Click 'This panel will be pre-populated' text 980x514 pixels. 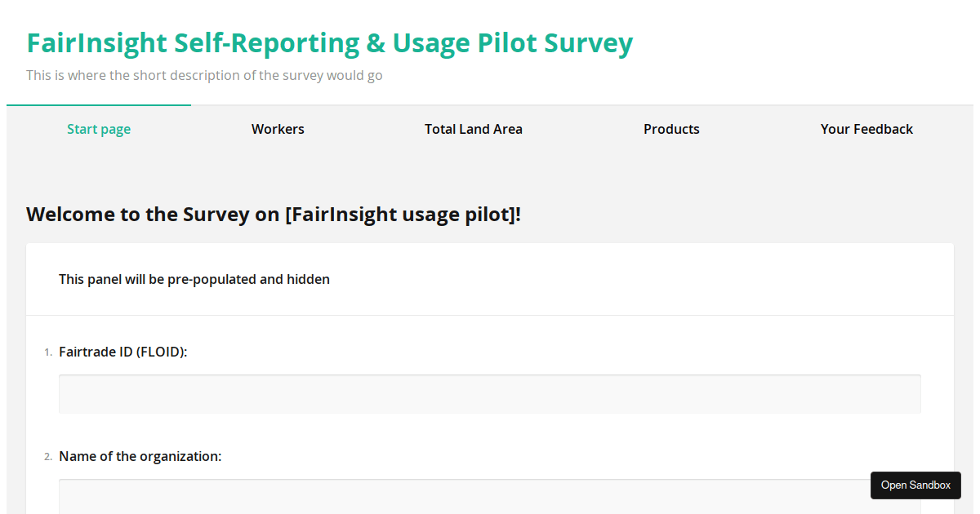tap(194, 279)
